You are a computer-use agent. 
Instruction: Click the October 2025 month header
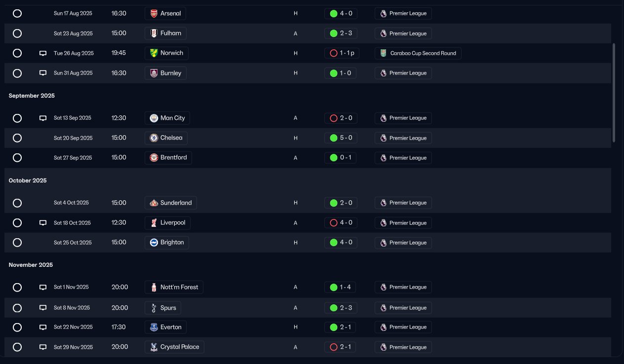28,181
